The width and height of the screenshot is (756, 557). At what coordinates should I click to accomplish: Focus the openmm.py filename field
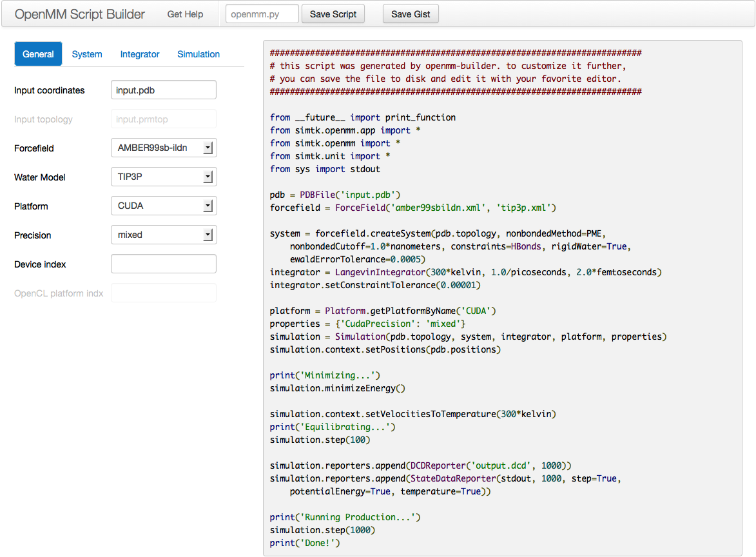coord(262,14)
